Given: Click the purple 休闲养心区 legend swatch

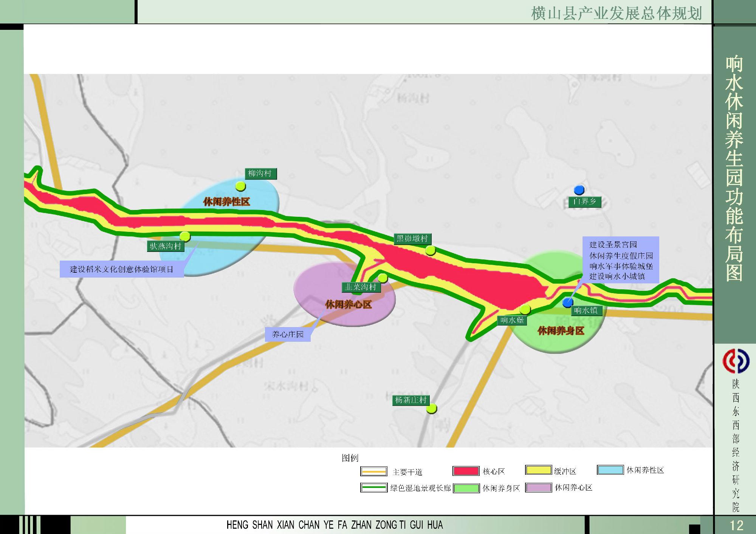Looking at the screenshot, I should (x=538, y=488).
